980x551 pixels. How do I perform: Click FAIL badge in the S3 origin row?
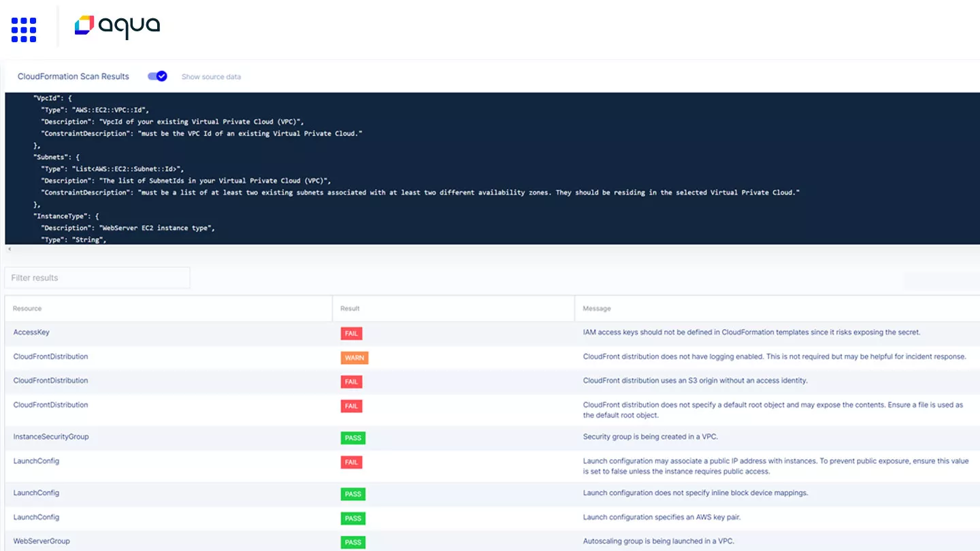pyautogui.click(x=351, y=382)
